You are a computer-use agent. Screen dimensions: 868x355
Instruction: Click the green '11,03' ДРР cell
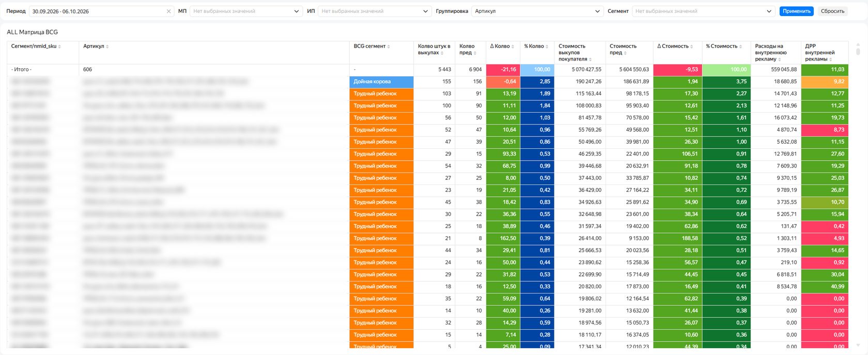[x=825, y=69]
